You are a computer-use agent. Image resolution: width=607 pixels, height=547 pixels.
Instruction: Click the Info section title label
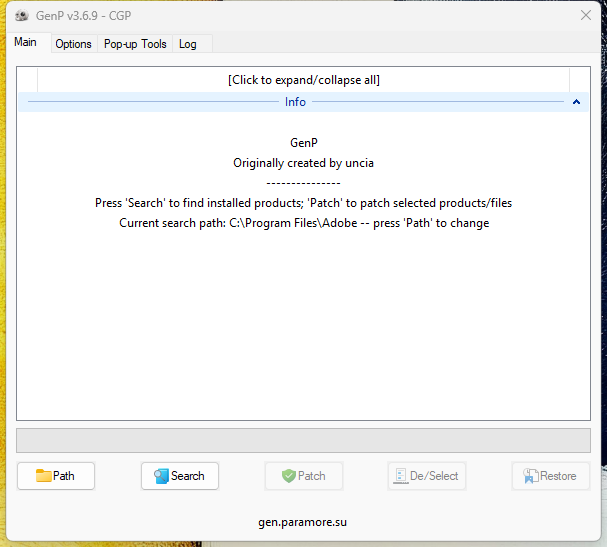click(x=295, y=102)
